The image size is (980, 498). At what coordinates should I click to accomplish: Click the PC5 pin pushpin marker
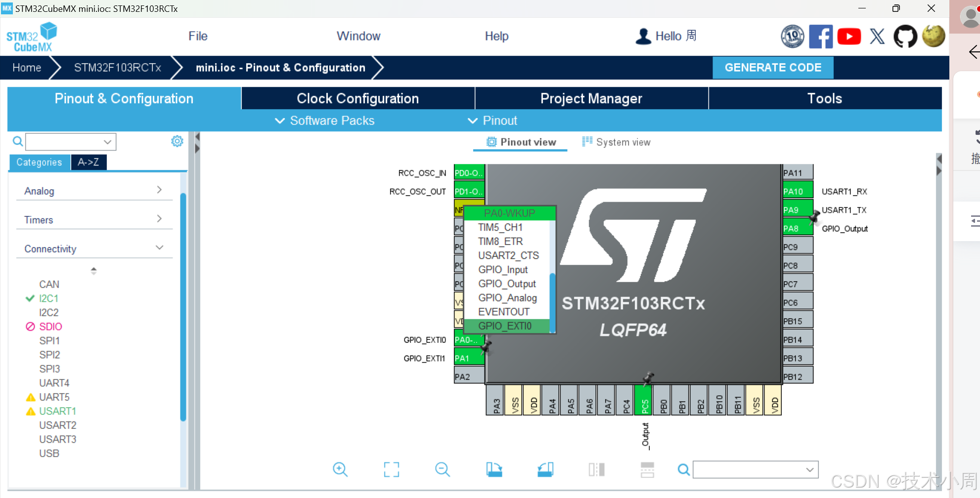pyautogui.click(x=648, y=378)
